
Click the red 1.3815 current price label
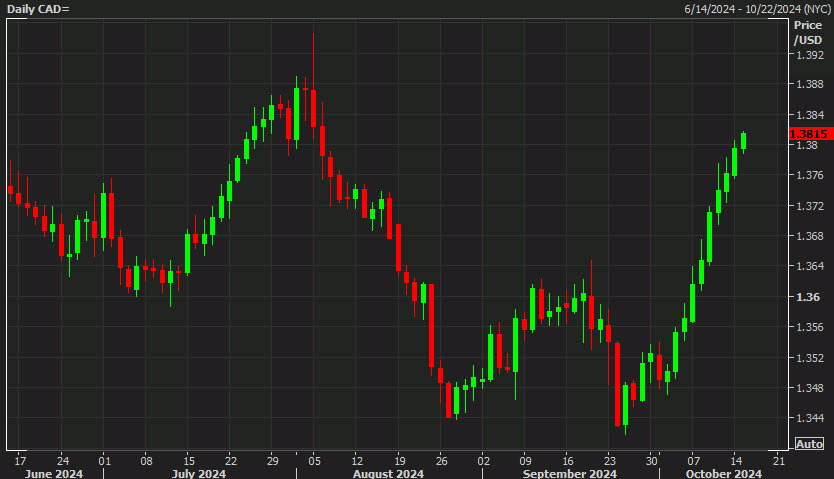811,134
